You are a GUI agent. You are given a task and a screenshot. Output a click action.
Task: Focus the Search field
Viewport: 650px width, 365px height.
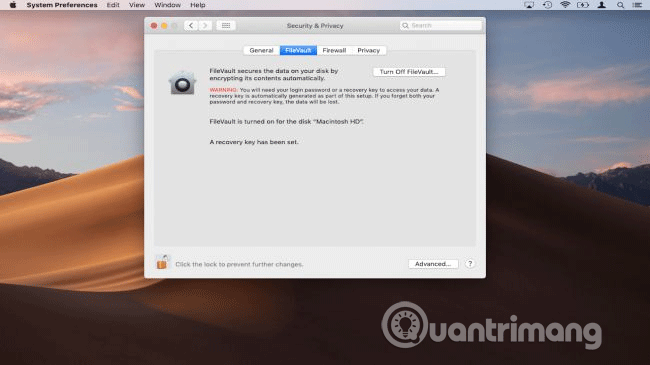(441, 25)
